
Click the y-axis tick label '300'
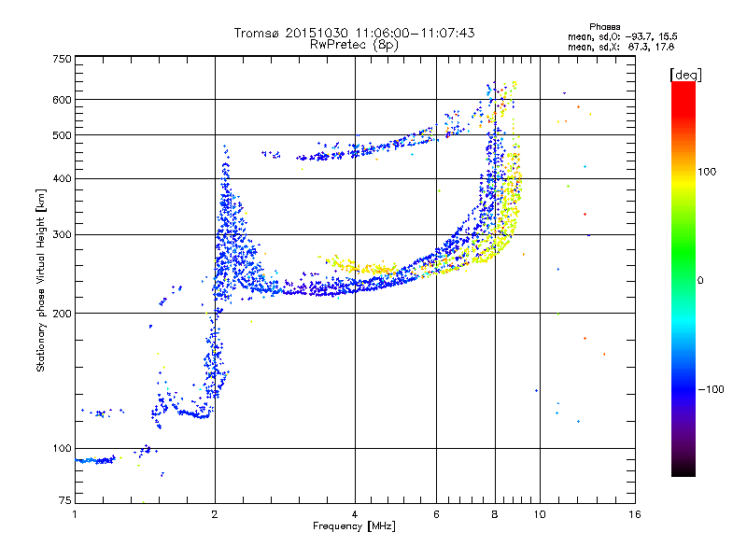tap(62, 235)
